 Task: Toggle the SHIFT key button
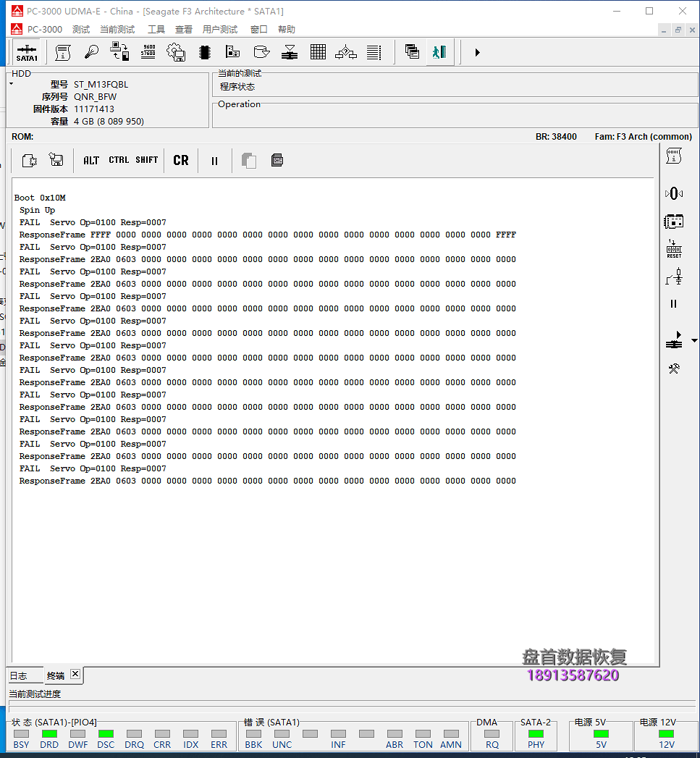(x=146, y=160)
